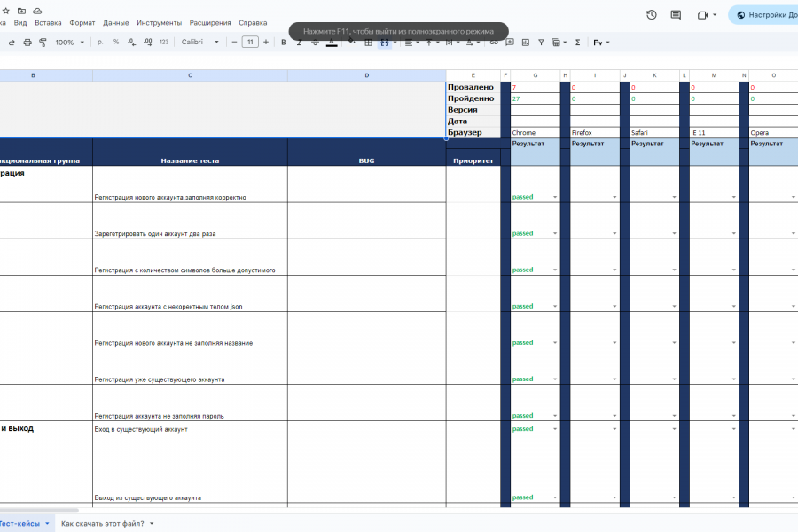Image resolution: width=798 pixels, height=532 pixels.
Task: Star the spreadsheet document
Action: pyautogui.click(x=6, y=11)
